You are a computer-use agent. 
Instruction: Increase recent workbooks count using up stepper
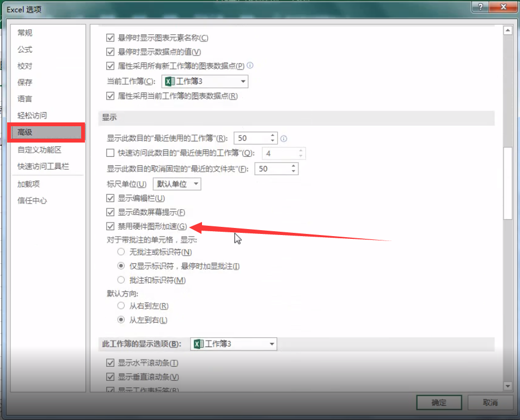pyautogui.click(x=272, y=135)
